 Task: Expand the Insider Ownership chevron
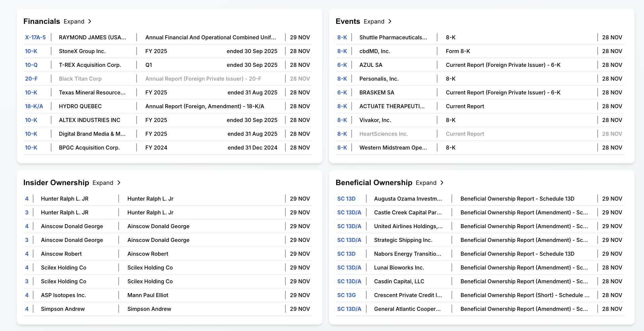pos(119,183)
